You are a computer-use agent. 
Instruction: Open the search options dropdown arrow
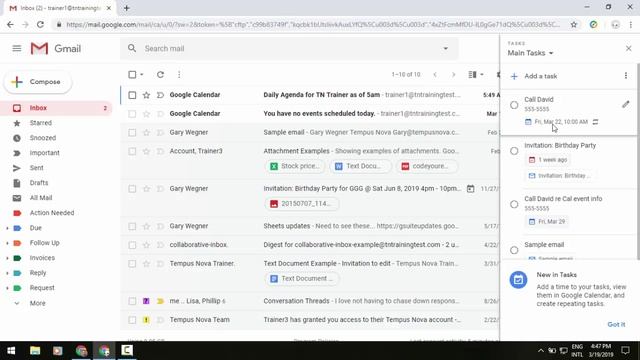(446, 48)
